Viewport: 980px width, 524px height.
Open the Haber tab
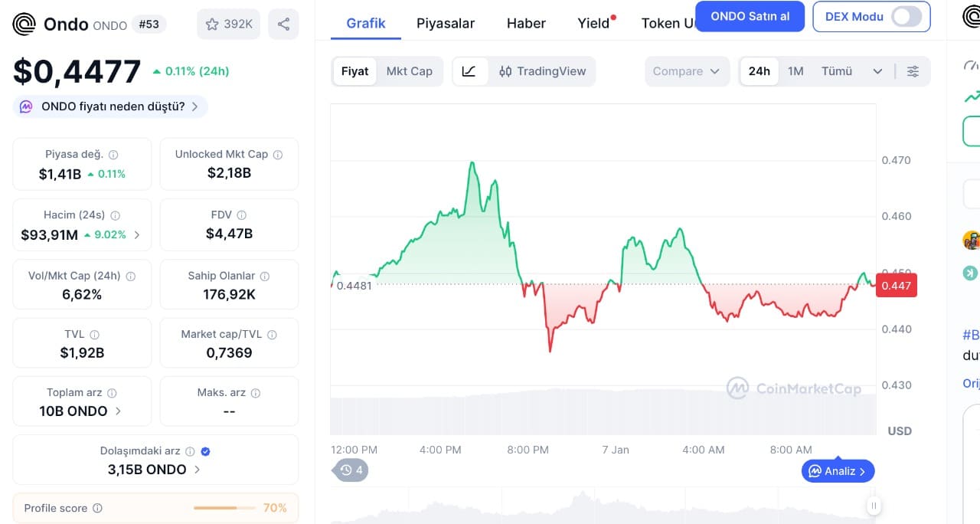point(525,23)
